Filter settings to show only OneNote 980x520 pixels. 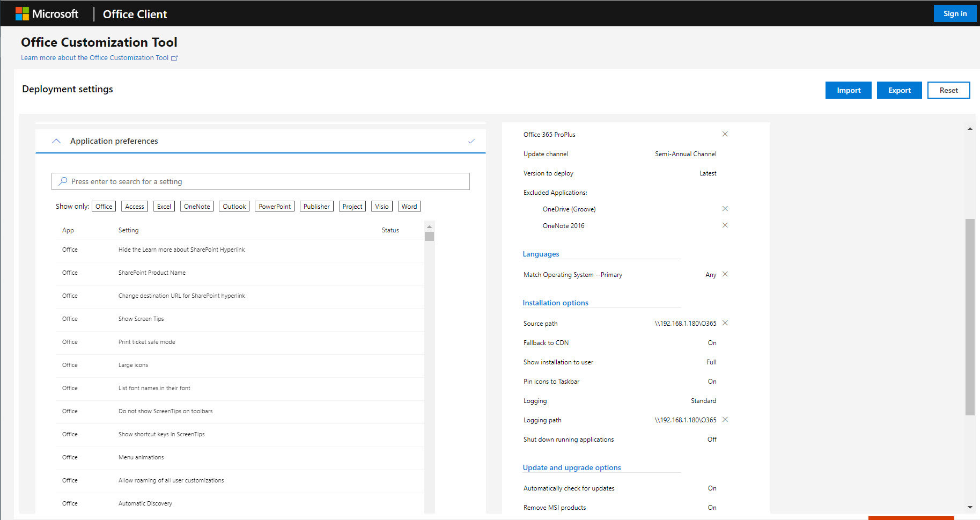[197, 207]
